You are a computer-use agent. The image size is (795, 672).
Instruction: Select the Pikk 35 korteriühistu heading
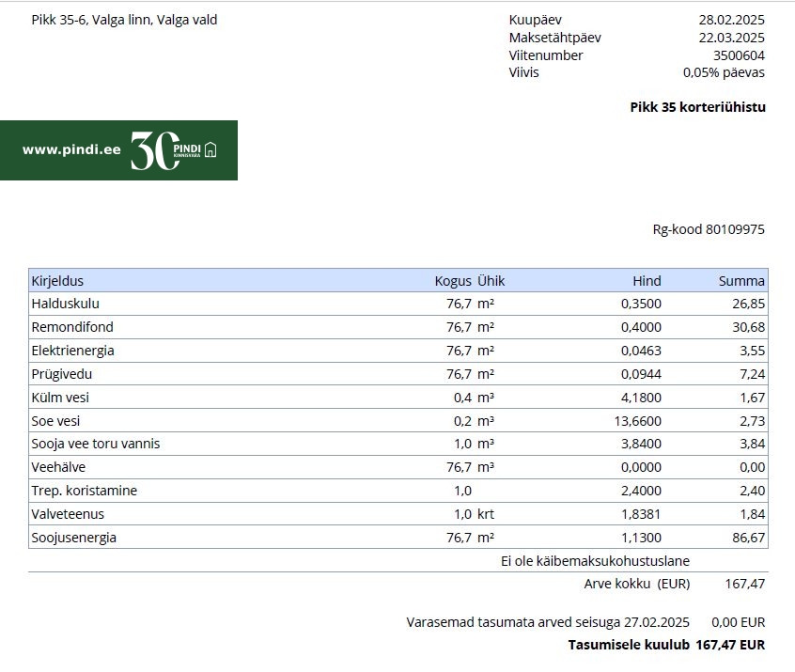click(x=697, y=107)
